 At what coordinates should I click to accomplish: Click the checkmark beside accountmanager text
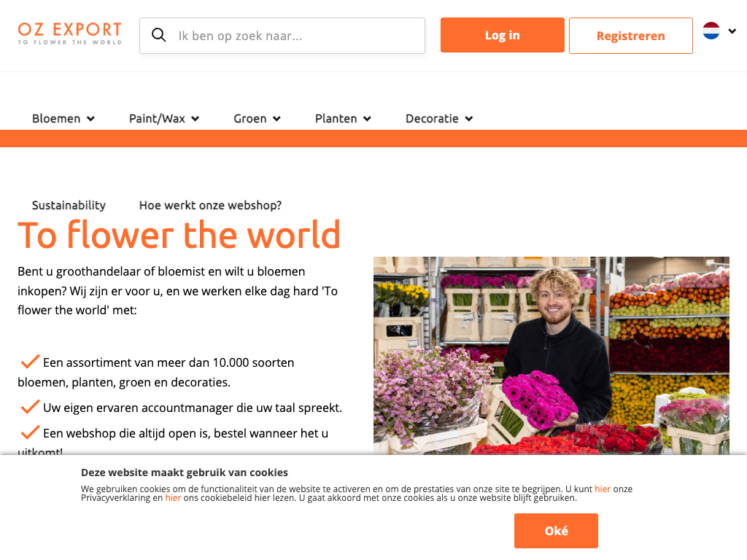[30, 406]
